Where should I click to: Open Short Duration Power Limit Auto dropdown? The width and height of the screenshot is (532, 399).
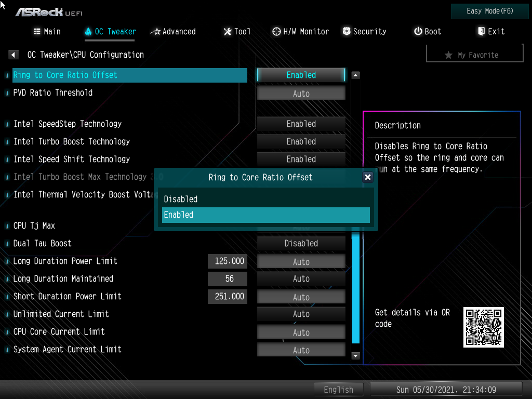[x=301, y=297]
